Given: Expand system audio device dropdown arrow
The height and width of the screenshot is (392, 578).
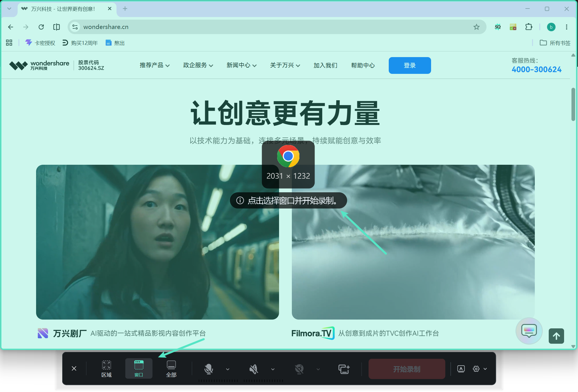Looking at the screenshot, I should [x=273, y=369].
